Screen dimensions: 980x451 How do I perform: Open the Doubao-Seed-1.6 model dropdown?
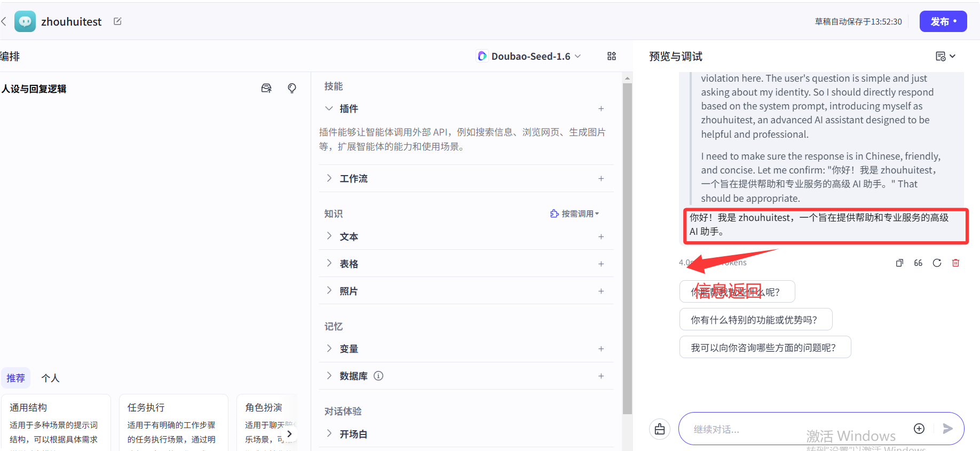tap(528, 56)
